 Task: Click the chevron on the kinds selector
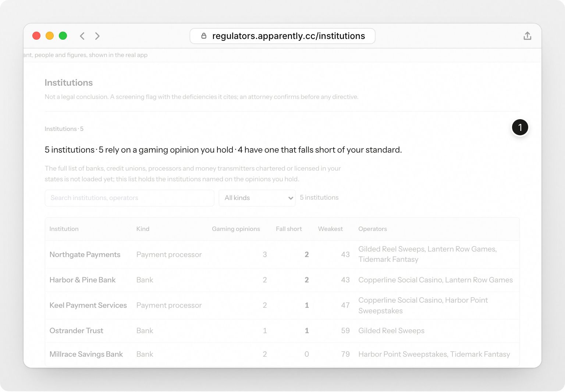[x=291, y=198]
